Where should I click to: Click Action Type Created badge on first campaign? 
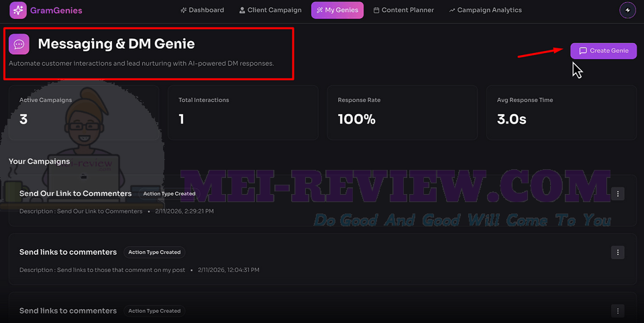click(169, 193)
